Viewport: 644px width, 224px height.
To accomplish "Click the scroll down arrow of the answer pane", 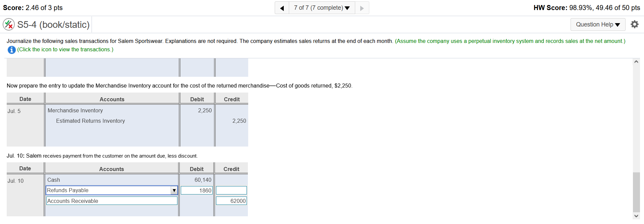I will pyautogui.click(x=636, y=216).
